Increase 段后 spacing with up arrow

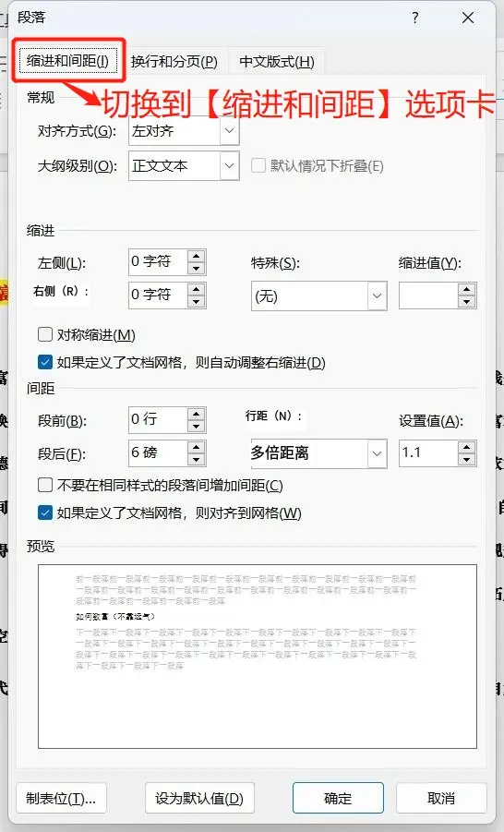coord(197,446)
